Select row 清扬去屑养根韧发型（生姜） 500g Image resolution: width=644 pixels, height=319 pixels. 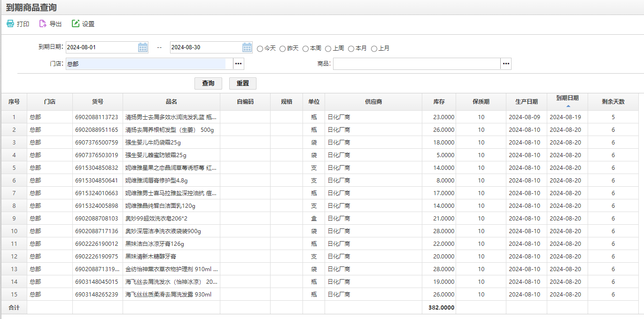[320, 129]
